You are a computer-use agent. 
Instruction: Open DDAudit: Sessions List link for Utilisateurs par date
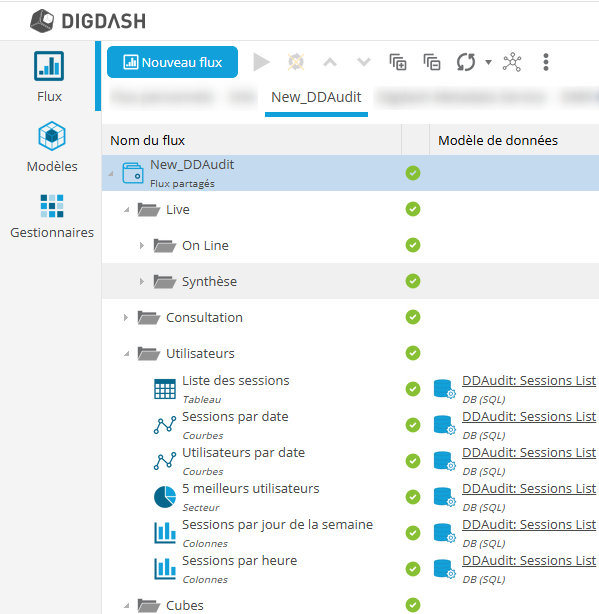(529, 453)
